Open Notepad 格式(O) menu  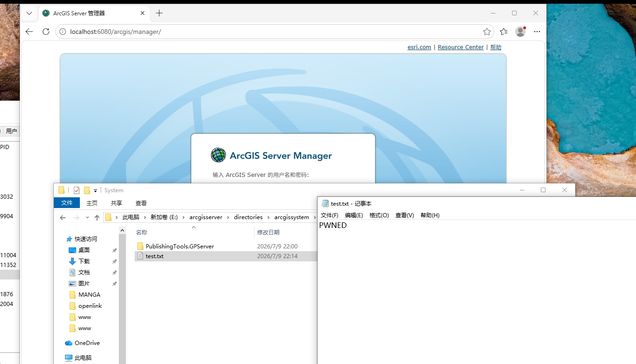(x=379, y=215)
